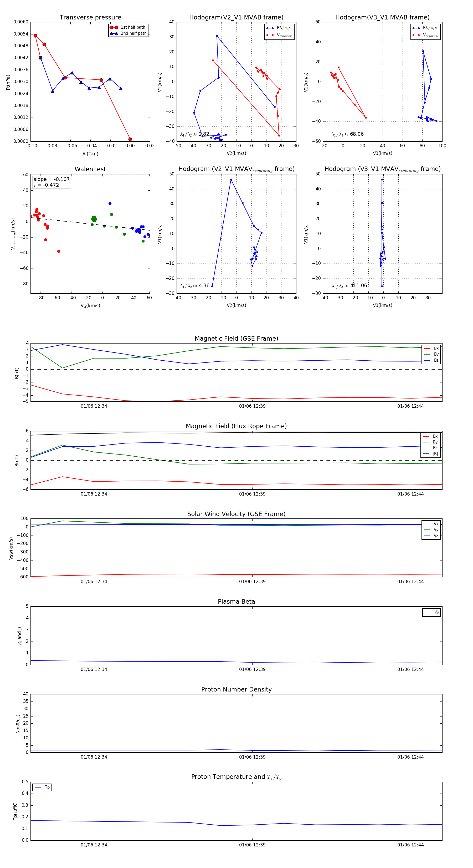Click the 'Magnetic Field (GSE Frame)' title

click(x=236, y=339)
